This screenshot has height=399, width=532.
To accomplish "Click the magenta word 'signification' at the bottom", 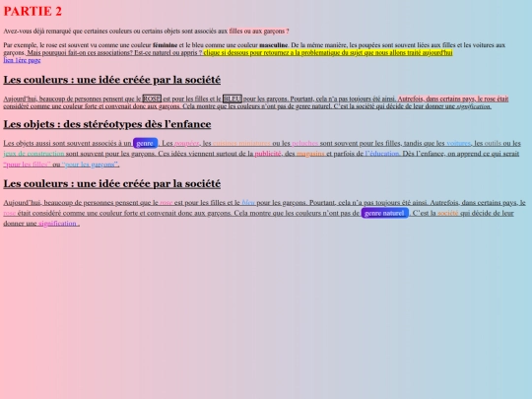I will (58, 224).
